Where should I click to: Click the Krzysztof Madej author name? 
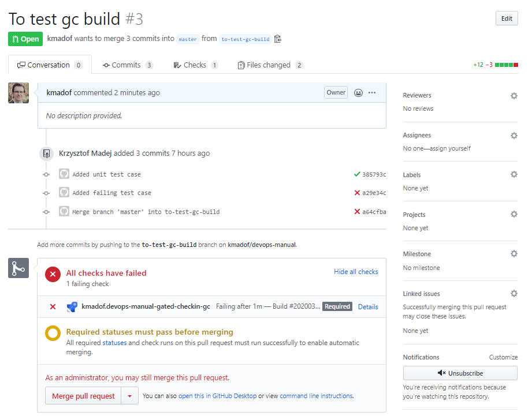(85, 153)
